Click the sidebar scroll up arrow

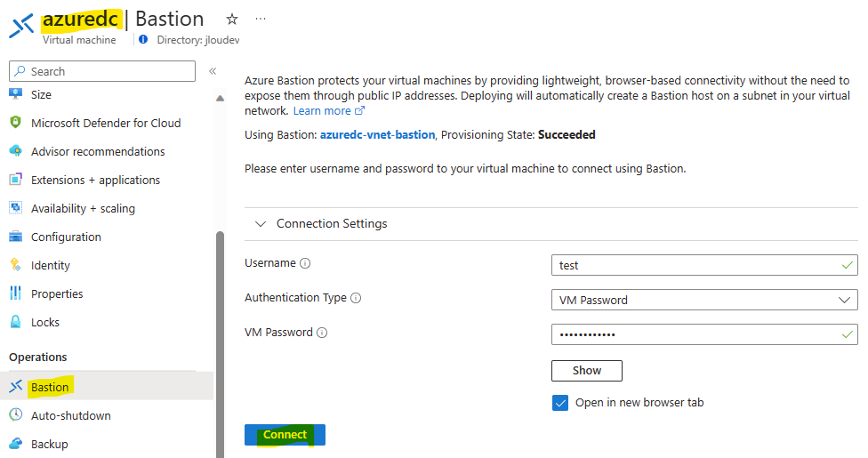click(220, 99)
